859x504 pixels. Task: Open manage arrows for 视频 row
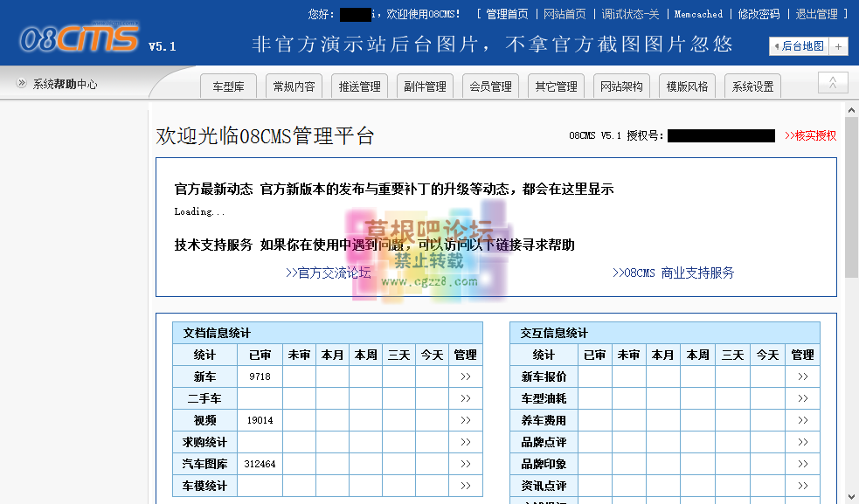pyautogui.click(x=465, y=420)
